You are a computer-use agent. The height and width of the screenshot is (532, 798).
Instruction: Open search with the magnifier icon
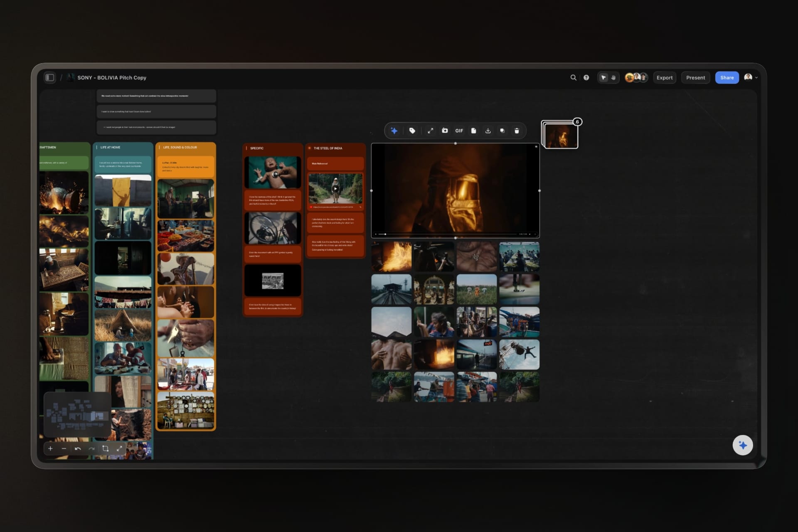[573, 78]
